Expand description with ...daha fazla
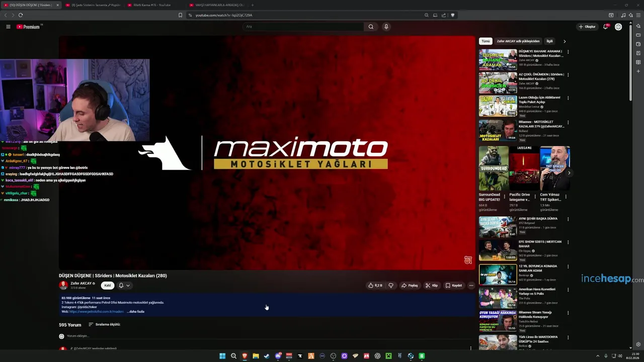This screenshot has width=644, height=362. (x=136, y=312)
